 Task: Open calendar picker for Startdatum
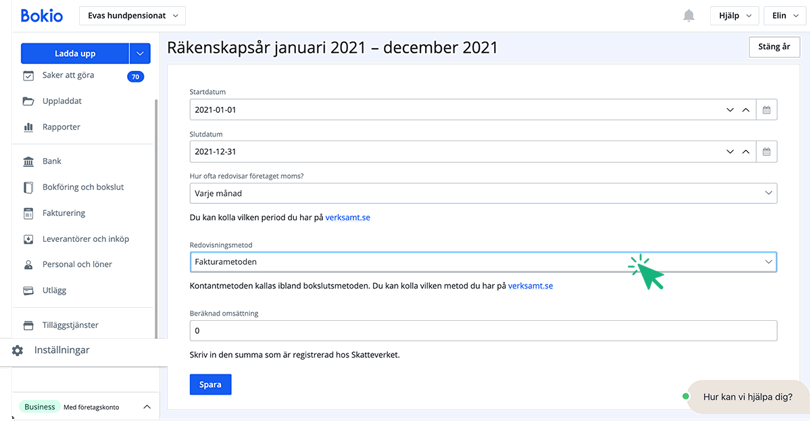[x=767, y=110]
